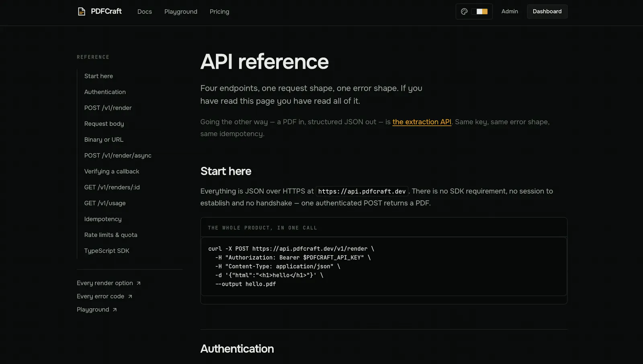Click the --output hello.pdf code line

[x=246, y=284]
